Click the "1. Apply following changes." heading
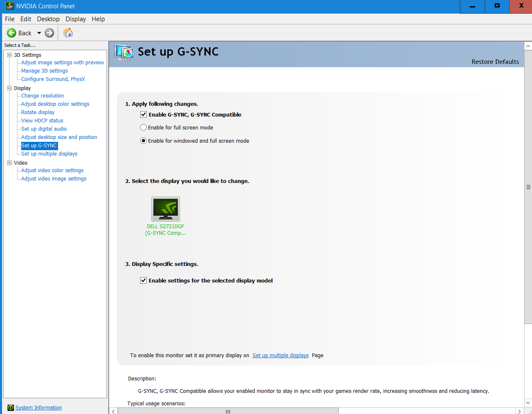 pyautogui.click(x=162, y=104)
